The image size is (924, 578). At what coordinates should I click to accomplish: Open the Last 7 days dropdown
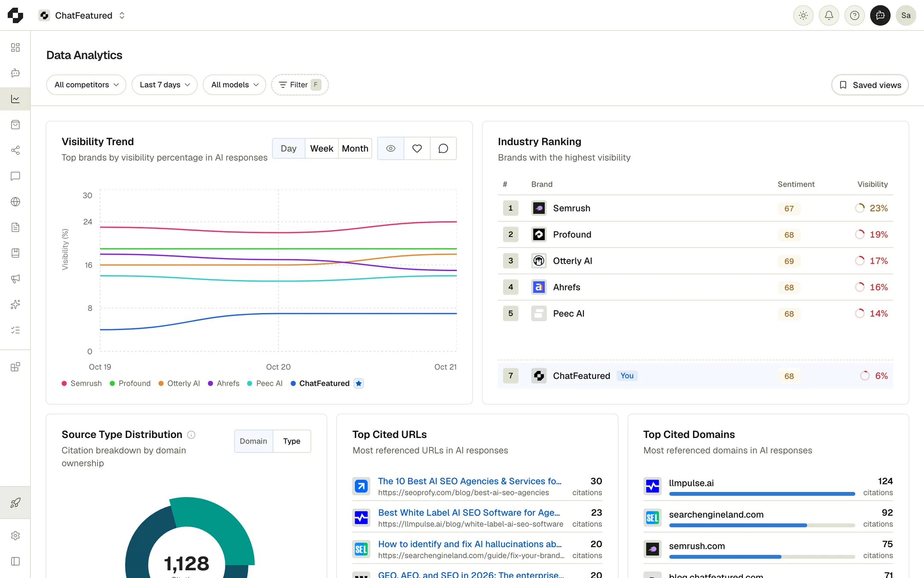click(165, 85)
